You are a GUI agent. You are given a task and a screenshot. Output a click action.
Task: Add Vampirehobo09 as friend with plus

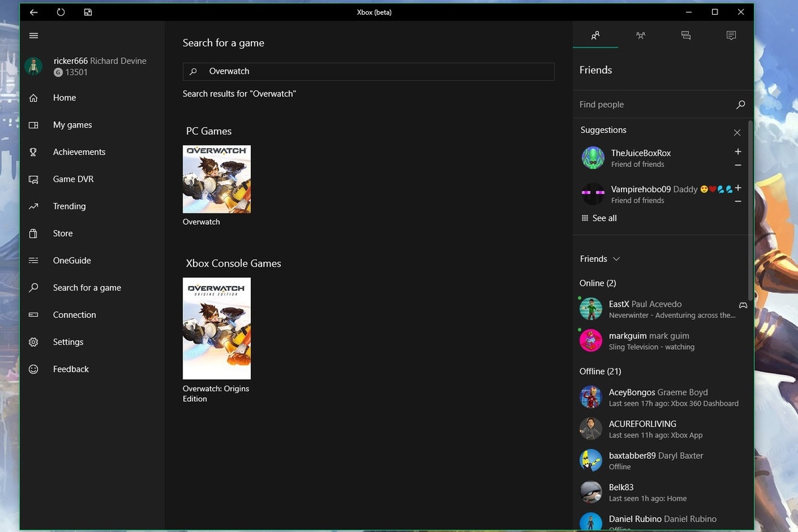738,188
